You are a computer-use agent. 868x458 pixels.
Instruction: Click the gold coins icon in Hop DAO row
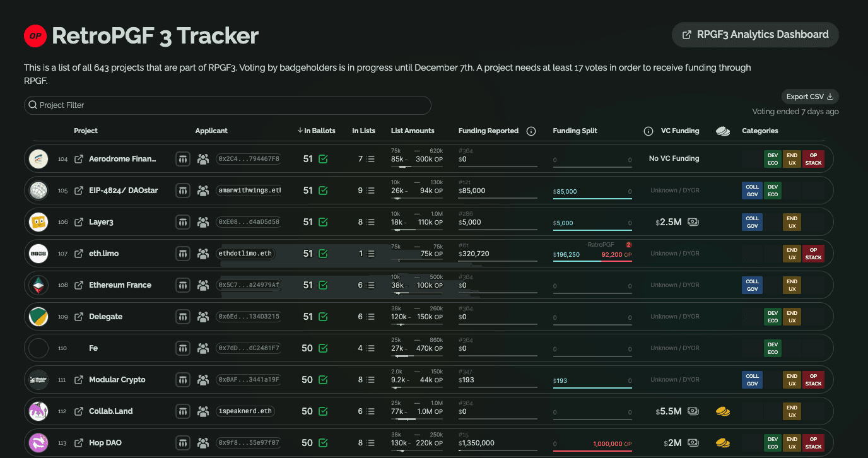point(723,443)
